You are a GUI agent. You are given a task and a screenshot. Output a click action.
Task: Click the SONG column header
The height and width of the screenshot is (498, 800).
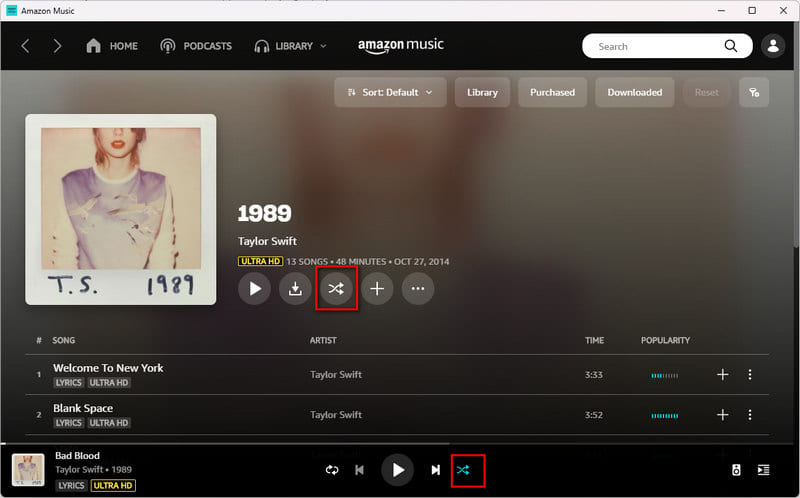coord(64,340)
